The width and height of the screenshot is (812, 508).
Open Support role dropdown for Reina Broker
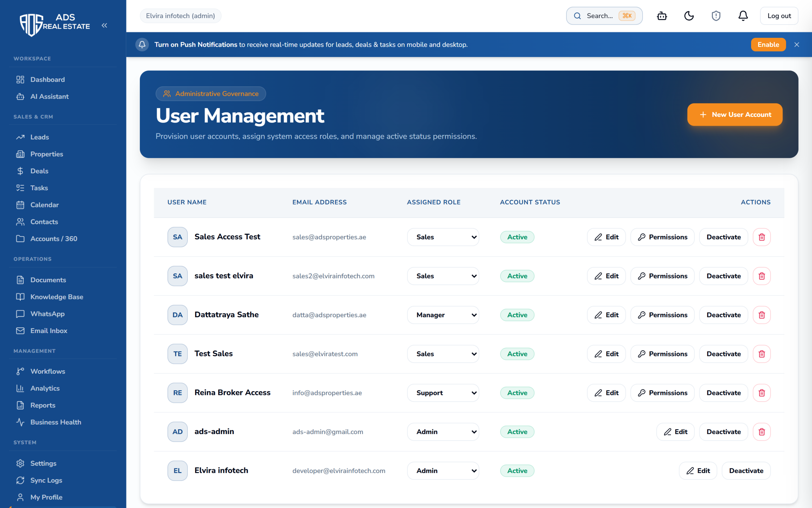[x=443, y=393]
